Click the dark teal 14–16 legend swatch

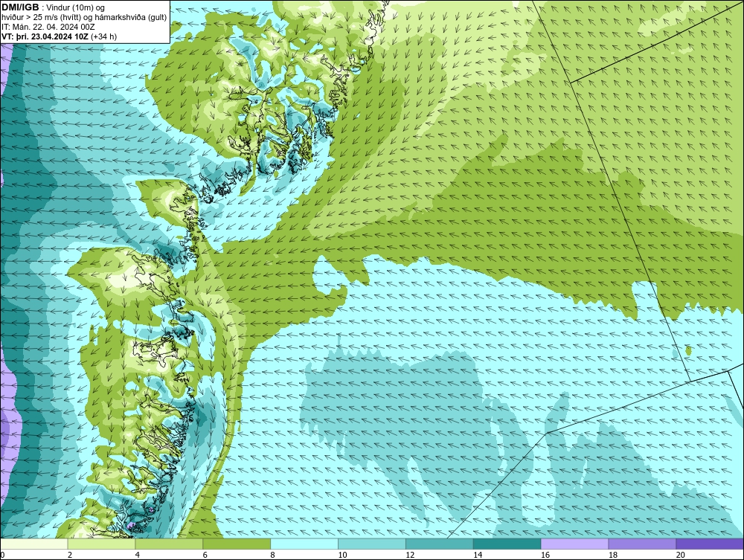point(507,544)
